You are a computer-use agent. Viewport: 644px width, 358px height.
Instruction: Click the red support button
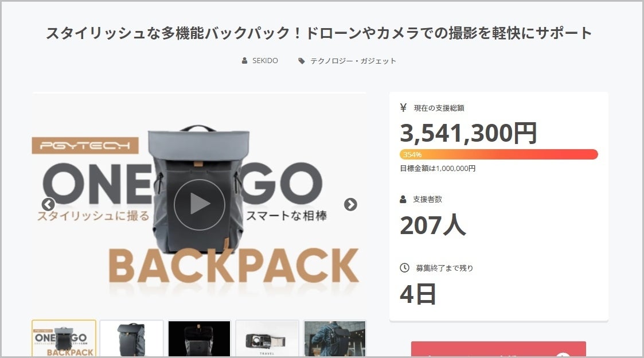[498, 350]
